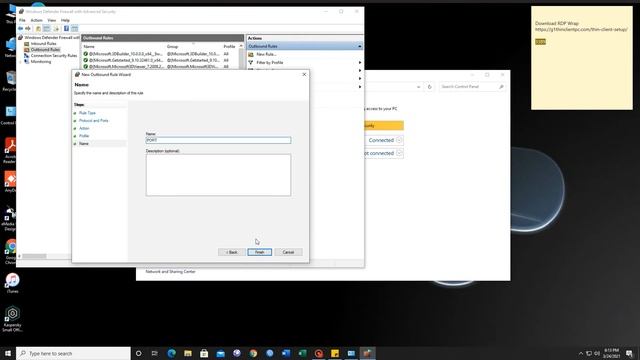Open Network and Sharing Center link
Screen dimensions: 640x360
(171, 271)
